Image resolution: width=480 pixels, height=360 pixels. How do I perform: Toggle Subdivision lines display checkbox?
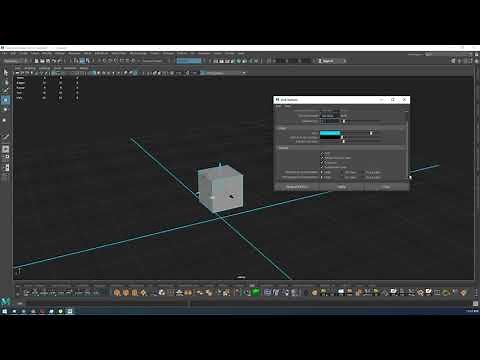point(322,167)
